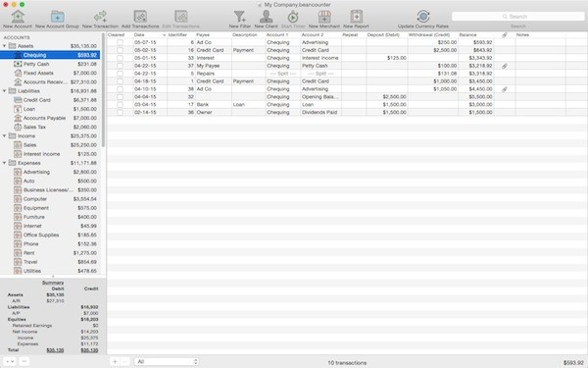Click Update Currency Rates icon

pyautogui.click(x=423, y=17)
